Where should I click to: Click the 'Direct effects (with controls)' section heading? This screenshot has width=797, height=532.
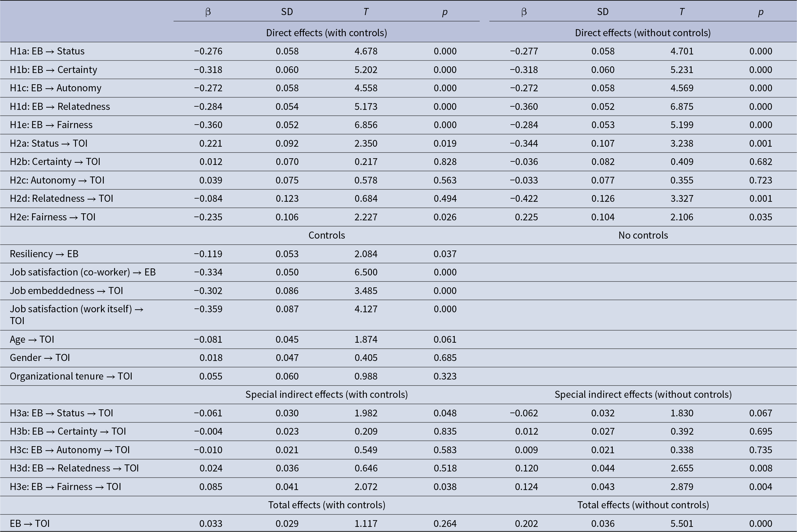326,33
